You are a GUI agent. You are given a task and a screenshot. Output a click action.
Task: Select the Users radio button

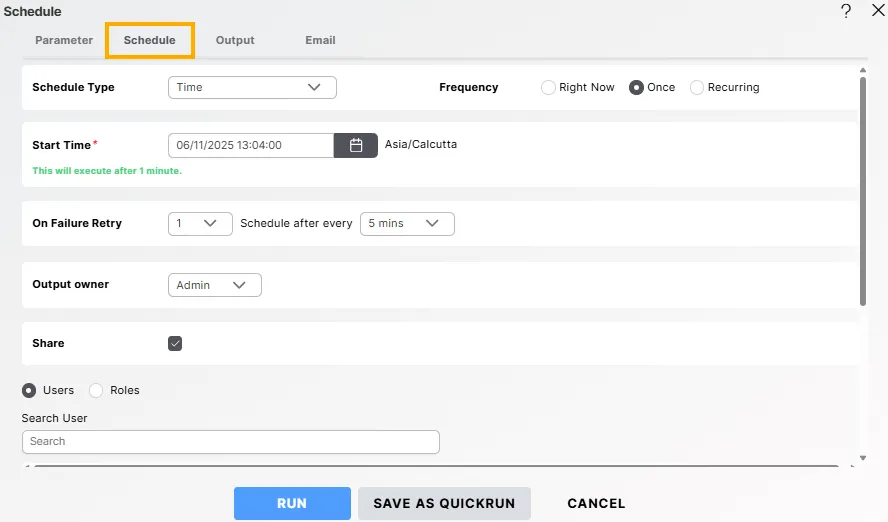29,390
